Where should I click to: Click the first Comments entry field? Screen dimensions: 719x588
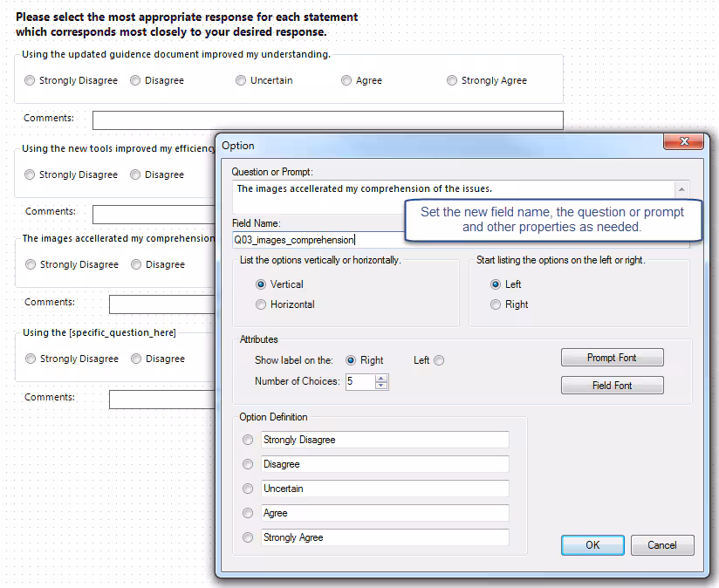click(x=327, y=120)
